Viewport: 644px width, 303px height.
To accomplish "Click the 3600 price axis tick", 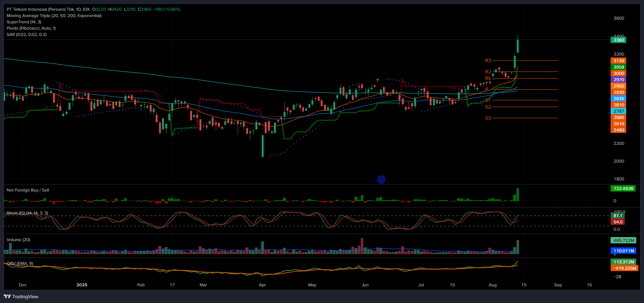I will 619,18.
